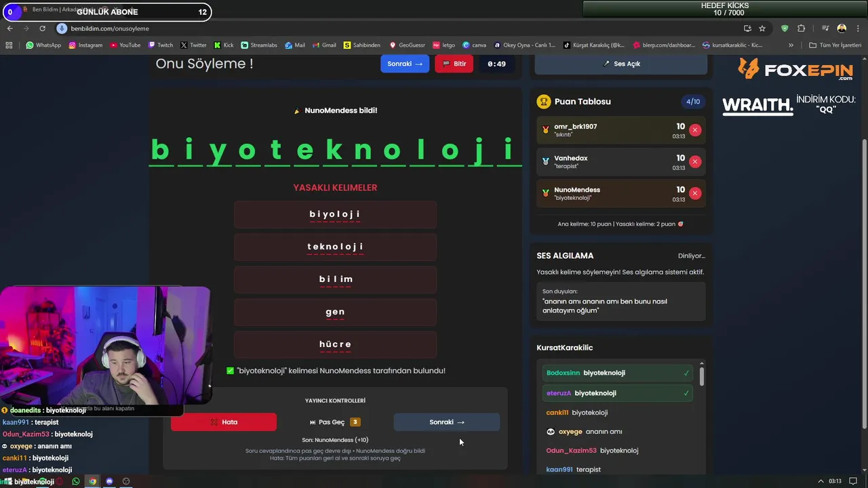Open the Sahibinden bookmark
The image size is (868, 488).
pyautogui.click(x=362, y=45)
